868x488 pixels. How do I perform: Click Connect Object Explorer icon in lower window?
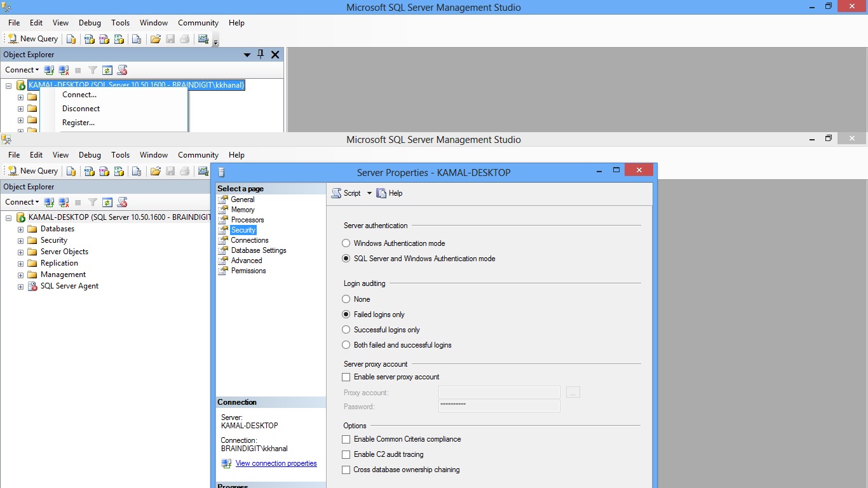click(x=49, y=202)
